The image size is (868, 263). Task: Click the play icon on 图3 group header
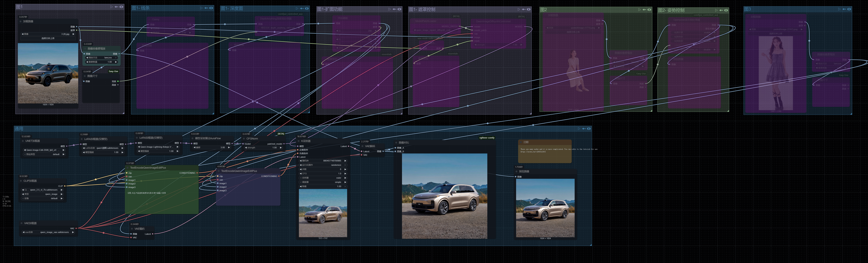click(x=839, y=9)
